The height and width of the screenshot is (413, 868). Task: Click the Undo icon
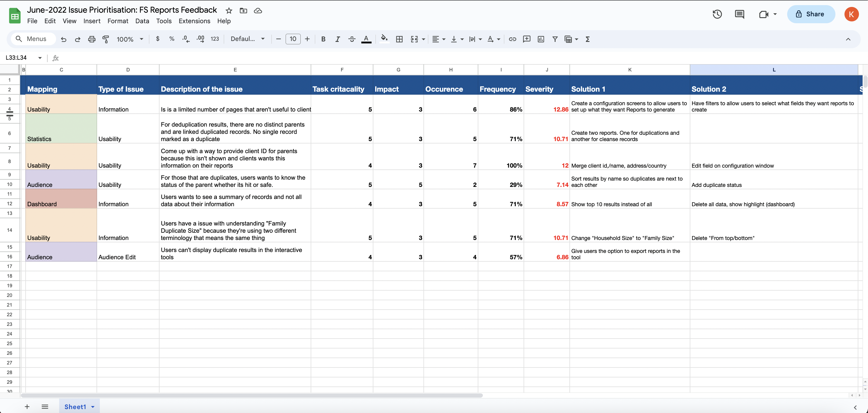(63, 39)
